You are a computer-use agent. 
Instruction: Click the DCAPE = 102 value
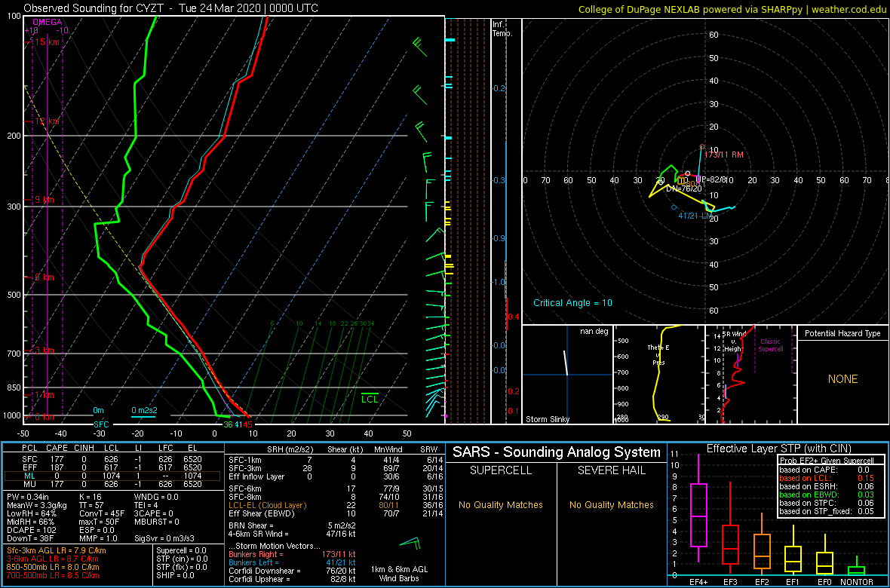point(32,529)
